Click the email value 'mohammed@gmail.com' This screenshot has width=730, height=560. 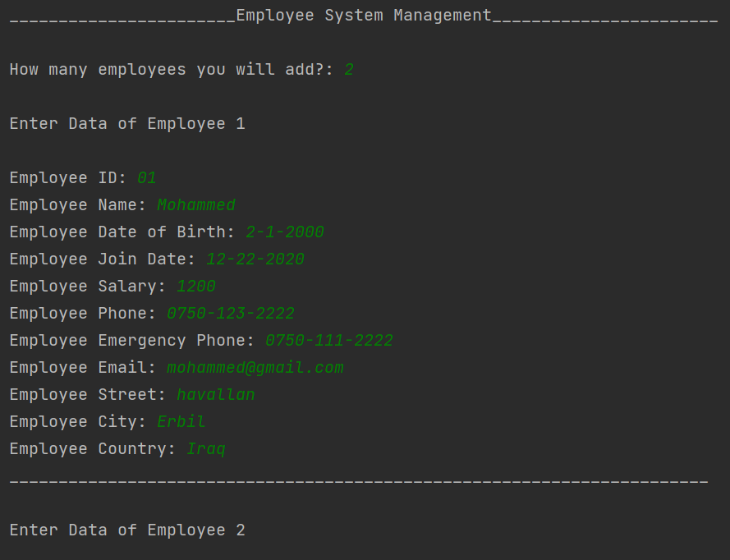point(255,367)
